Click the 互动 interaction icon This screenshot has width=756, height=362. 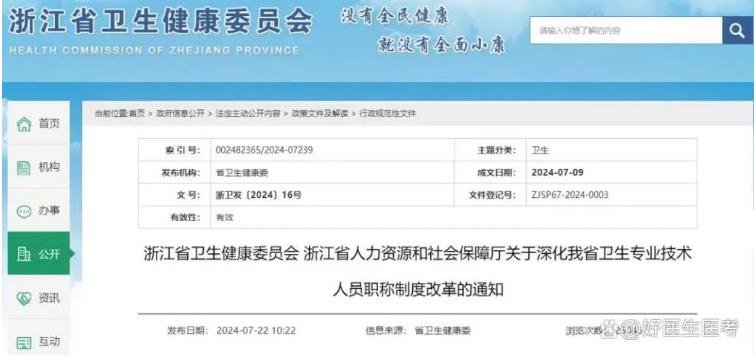(24, 343)
